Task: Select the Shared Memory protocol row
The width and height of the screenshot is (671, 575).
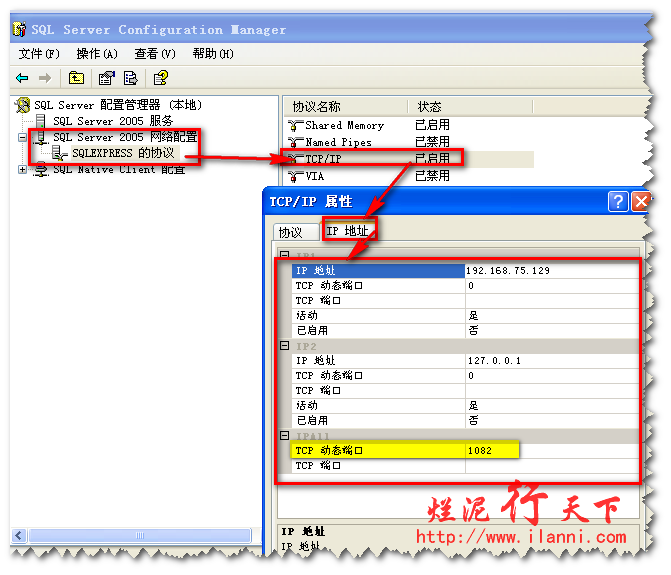Action: point(410,125)
